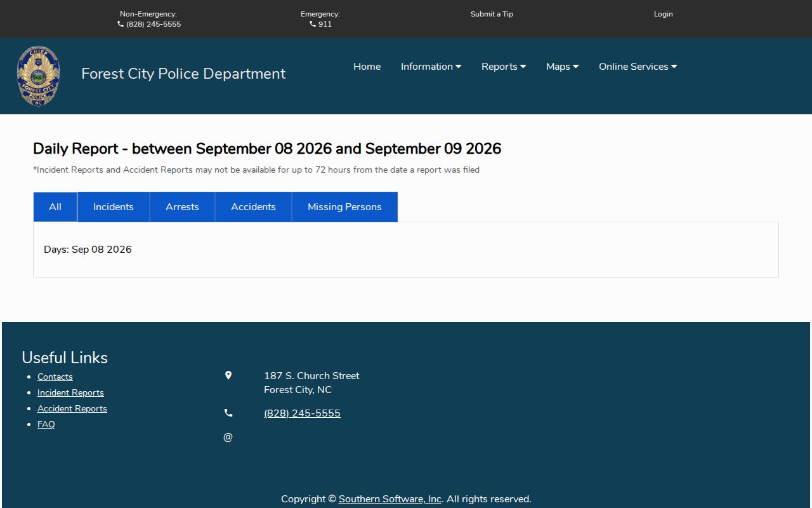Open the Online Services dropdown
This screenshot has height=508, width=812.
638,67
